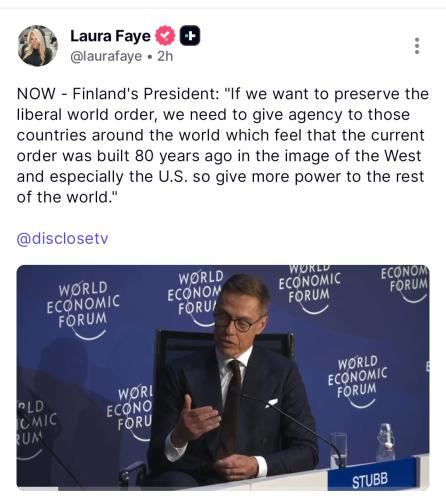Click the dark plus badge beside name
This screenshot has width=446, height=500.
click(190, 35)
